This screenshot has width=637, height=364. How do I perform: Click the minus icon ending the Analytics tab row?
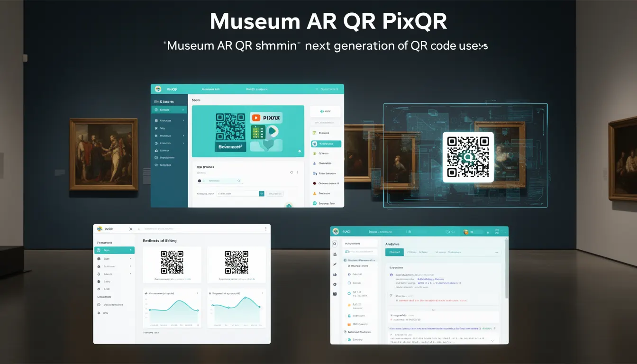click(497, 252)
